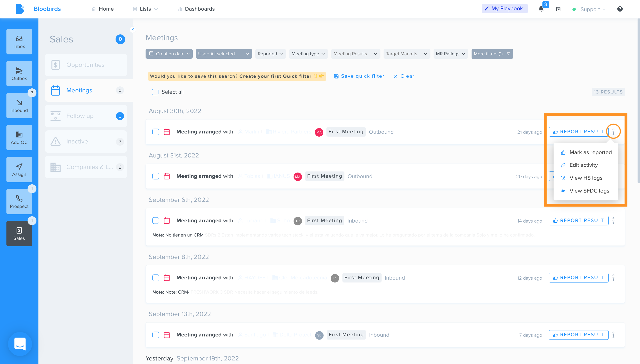Open three-dot menu for Delta Protect meeting
Image resolution: width=640 pixels, height=364 pixels.
[613, 335]
